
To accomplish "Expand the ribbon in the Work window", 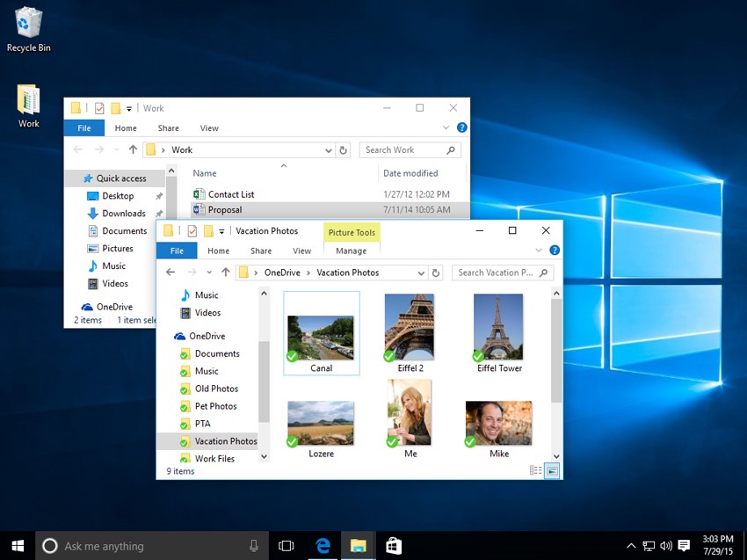I will [446, 127].
